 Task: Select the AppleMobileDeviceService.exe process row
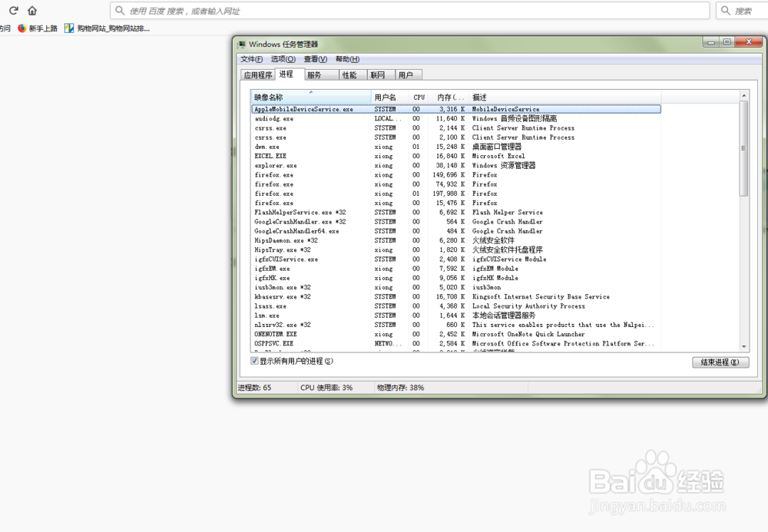pyautogui.click(x=456, y=109)
